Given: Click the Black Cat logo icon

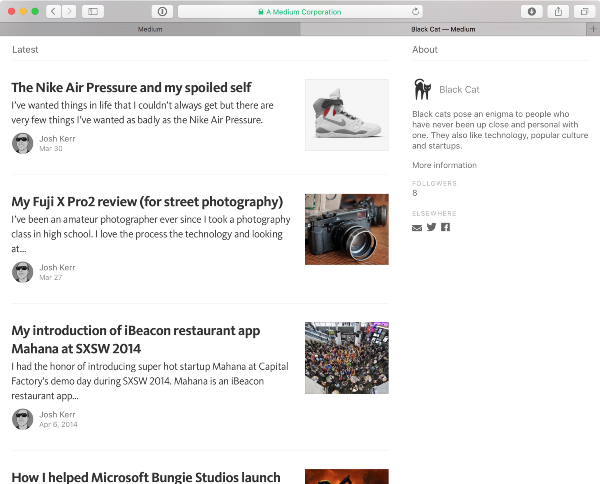Looking at the screenshot, I should tap(422, 90).
